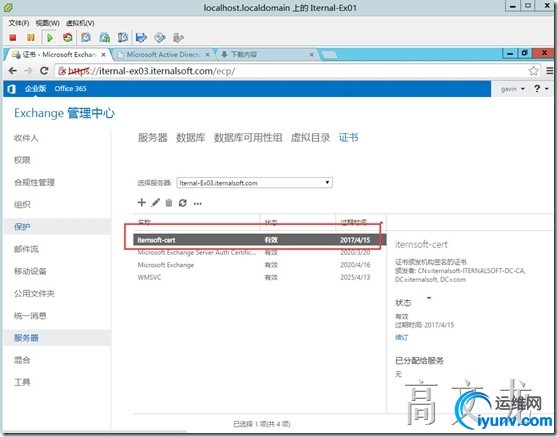Switch to Microsoft Active Directory browser tab

pyautogui.click(x=163, y=54)
